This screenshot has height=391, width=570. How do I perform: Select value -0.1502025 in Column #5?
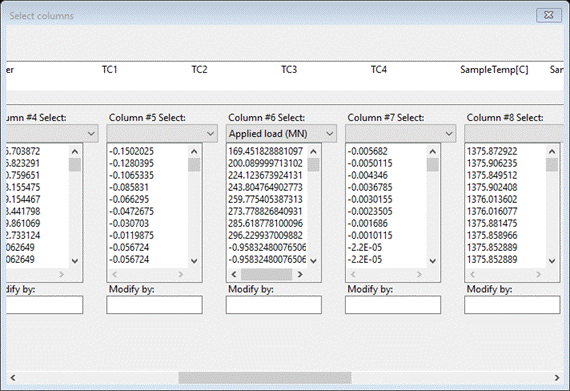click(132, 151)
